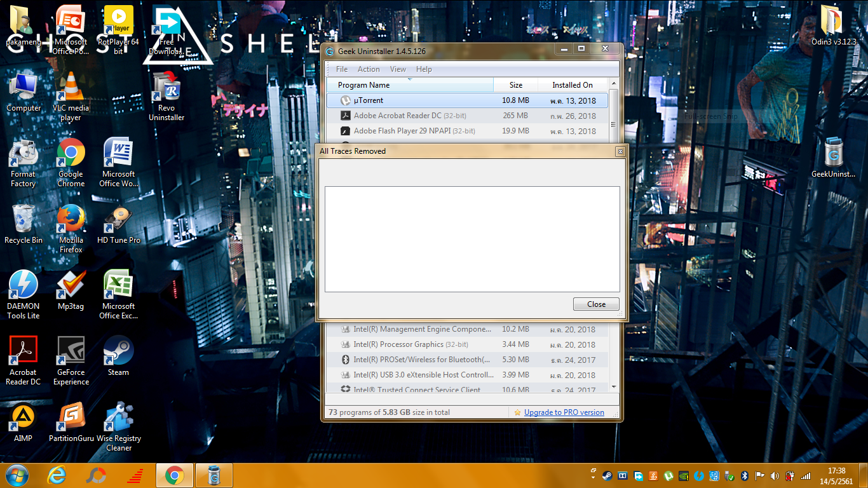Select the PartitionGuru desktop shortcut
Image resolution: width=868 pixels, height=488 pixels.
click(71, 423)
